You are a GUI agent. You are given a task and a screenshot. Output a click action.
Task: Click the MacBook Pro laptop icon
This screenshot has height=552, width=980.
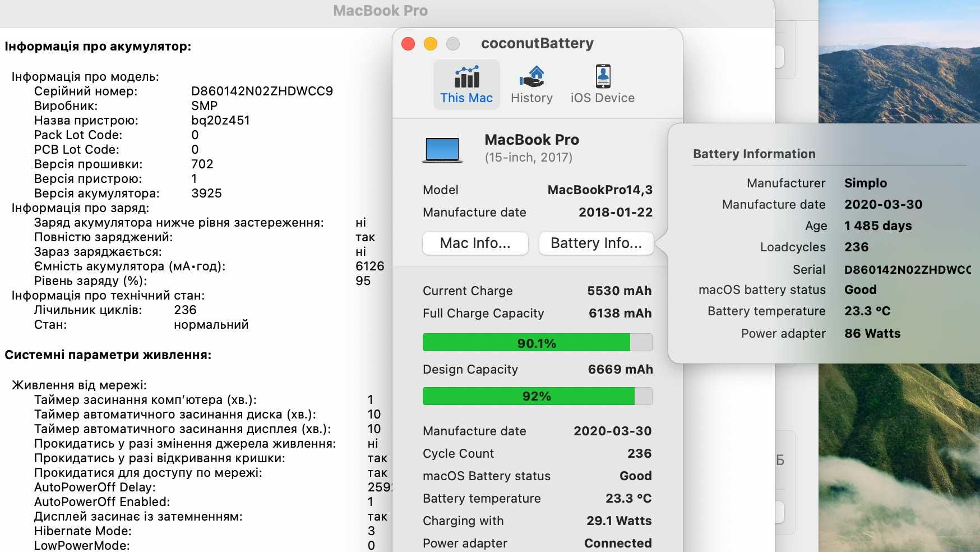pyautogui.click(x=442, y=150)
